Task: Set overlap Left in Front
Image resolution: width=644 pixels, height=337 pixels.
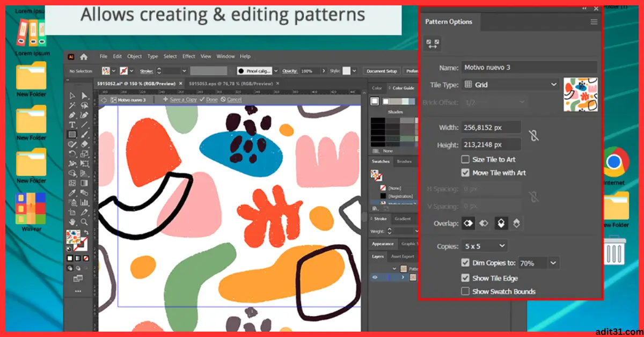Action: pyautogui.click(x=468, y=223)
